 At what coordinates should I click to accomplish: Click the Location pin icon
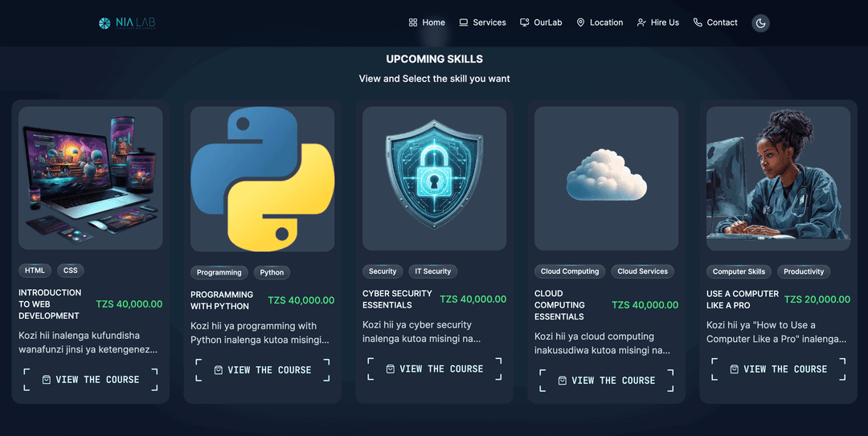(x=580, y=22)
